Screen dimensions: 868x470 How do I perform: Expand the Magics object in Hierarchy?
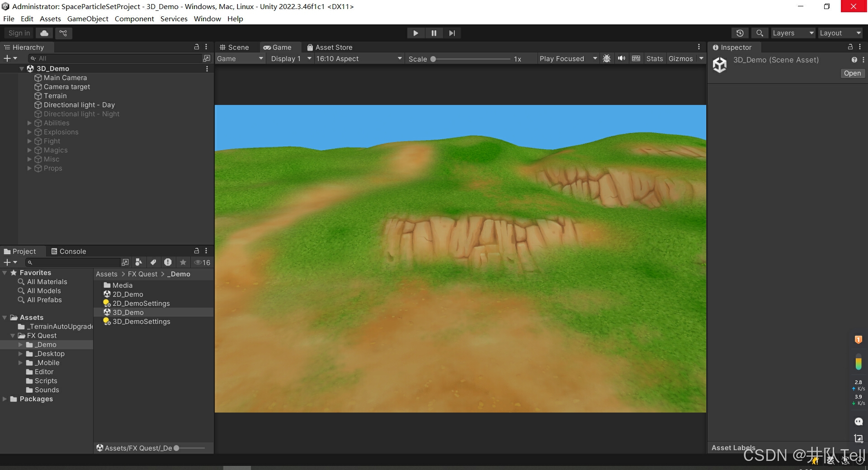[29, 150]
